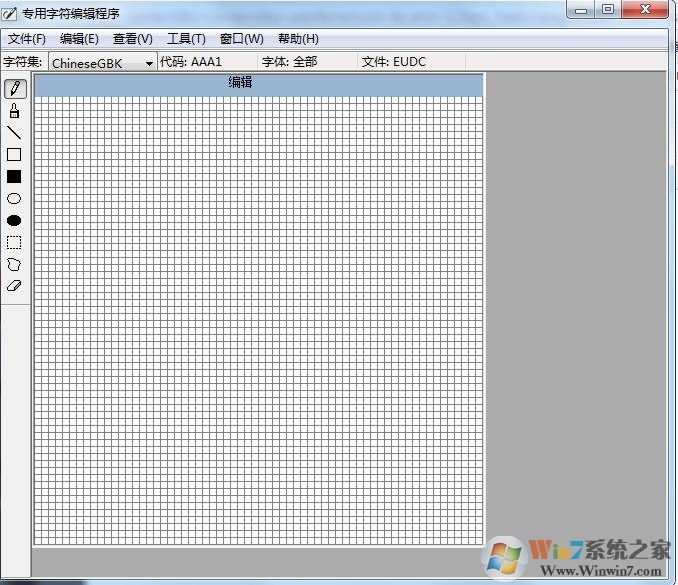Select the Filled Rectangle tool

[14, 177]
